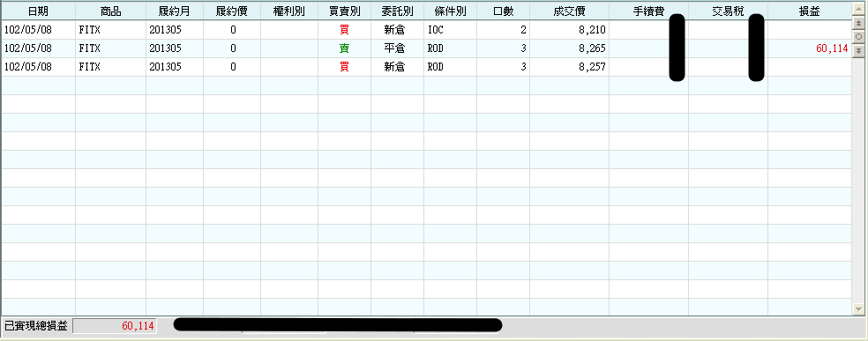Select the date in the 8,265 trade row
The width and height of the screenshot is (868, 341).
click(x=28, y=48)
